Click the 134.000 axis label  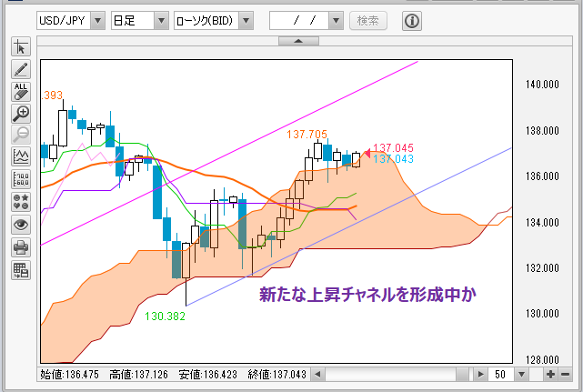click(542, 223)
